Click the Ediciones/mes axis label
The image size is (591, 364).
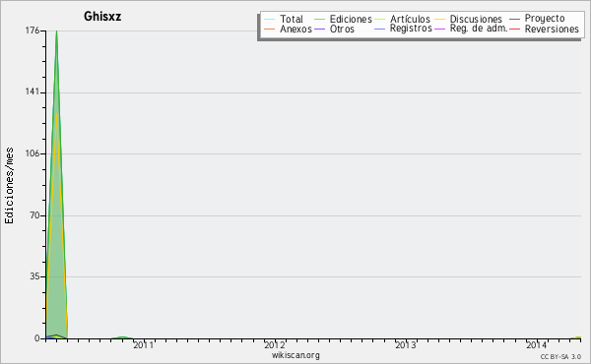pyautogui.click(x=9, y=186)
